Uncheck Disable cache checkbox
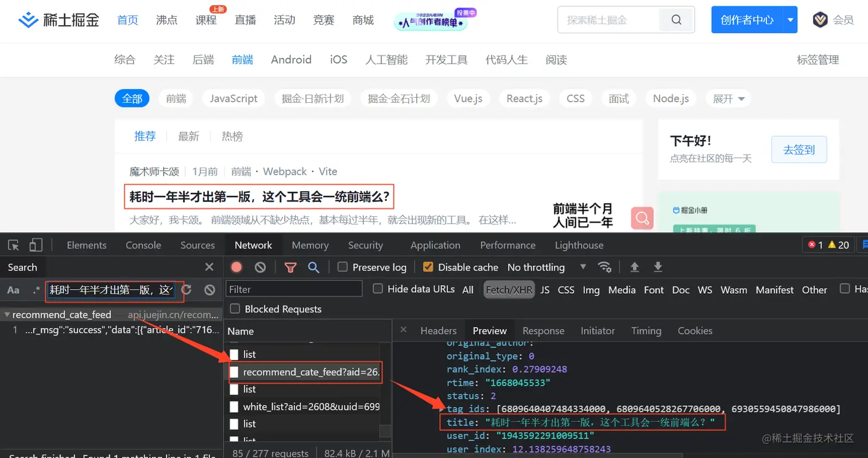Viewport: 868px width, 458px height. point(428,267)
